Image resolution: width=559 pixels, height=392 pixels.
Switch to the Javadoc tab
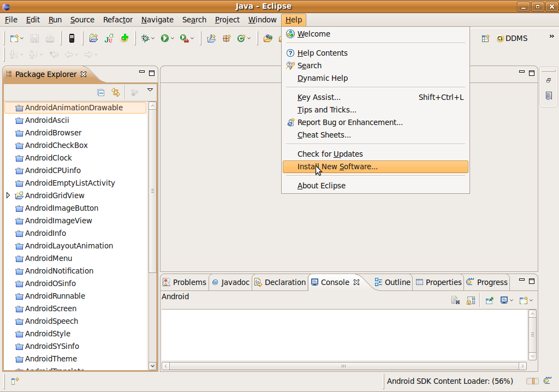pos(231,282)
